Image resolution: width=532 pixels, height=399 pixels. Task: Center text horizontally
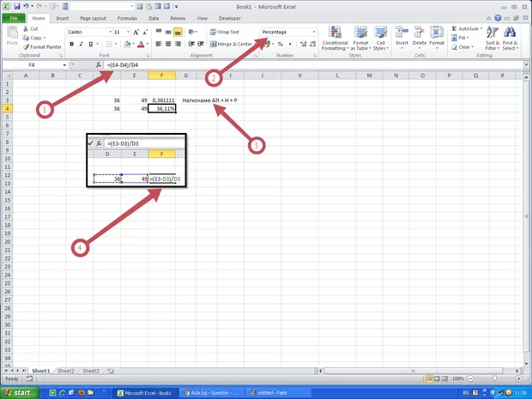click(x=168, y=44)
